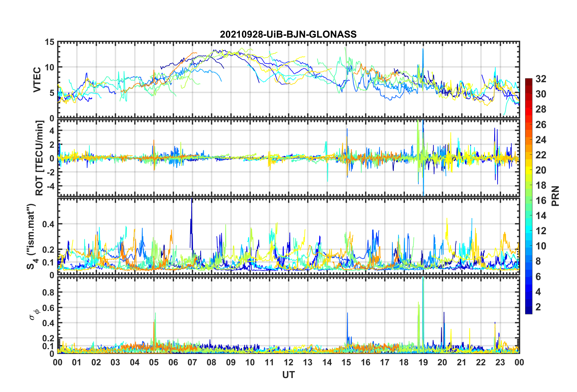Pick the yellow colorbar segment at PRN 20
Image resolution: width=577 pixels, height=392 pixels.
[x=529, y=171]
